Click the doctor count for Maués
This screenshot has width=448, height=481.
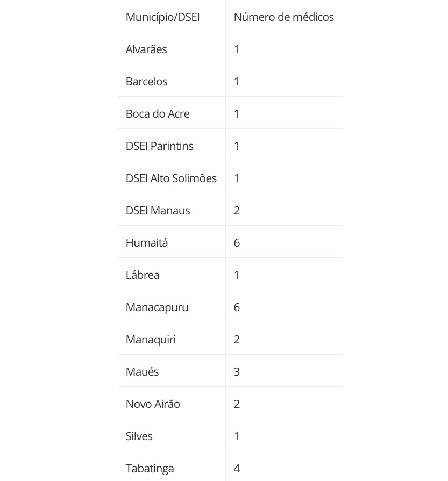pyautogui.click(x=237, y=372)
